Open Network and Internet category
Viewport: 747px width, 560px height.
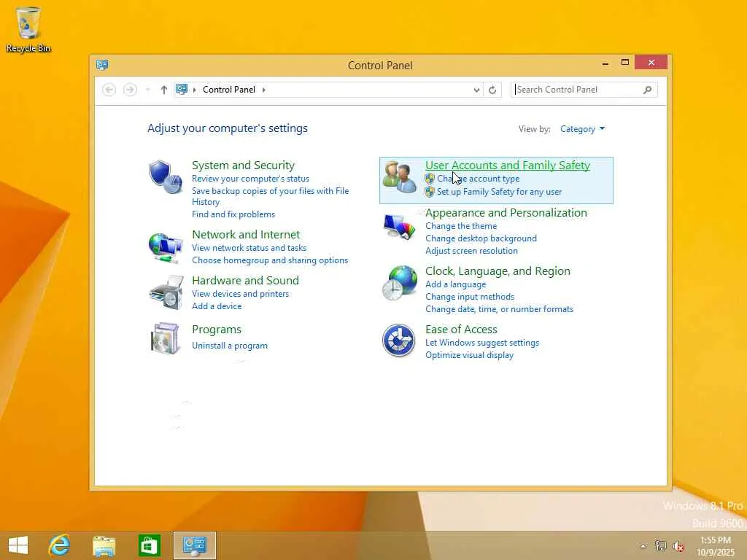click(x=246, y=234)
